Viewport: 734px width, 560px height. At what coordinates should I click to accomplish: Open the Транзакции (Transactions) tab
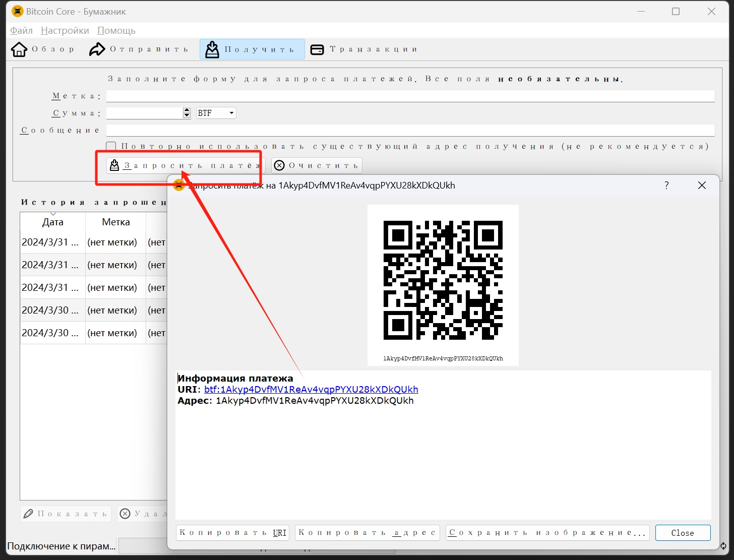click(x=364, y=49)
